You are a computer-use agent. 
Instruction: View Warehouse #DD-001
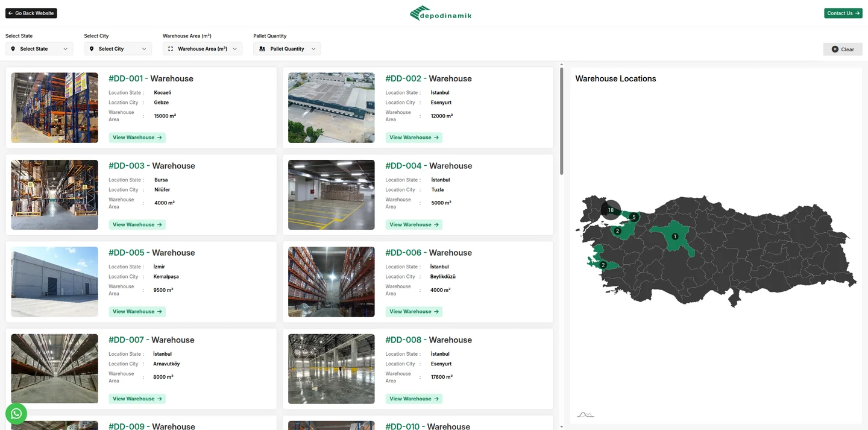click(137, 138)
